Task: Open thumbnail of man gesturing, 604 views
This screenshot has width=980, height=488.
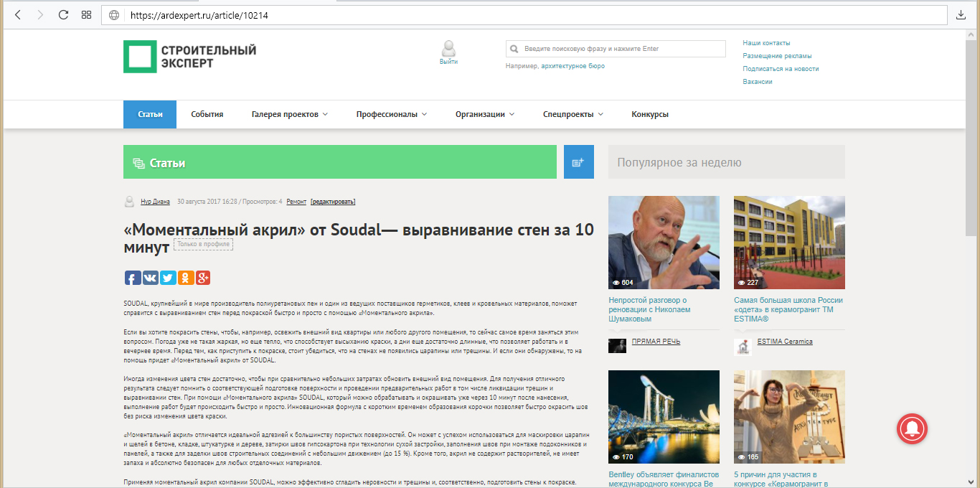Action: coord(664,243)
